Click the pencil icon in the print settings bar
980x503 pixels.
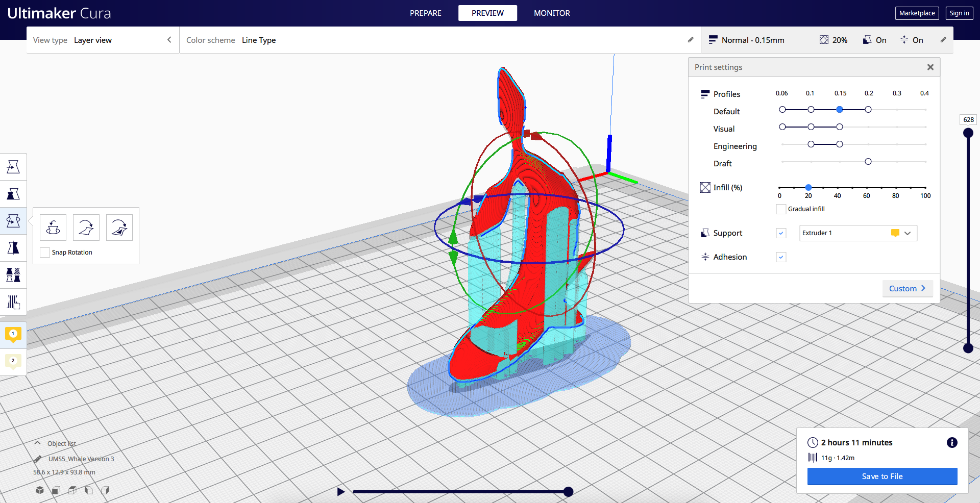click(x=943, y=40)
